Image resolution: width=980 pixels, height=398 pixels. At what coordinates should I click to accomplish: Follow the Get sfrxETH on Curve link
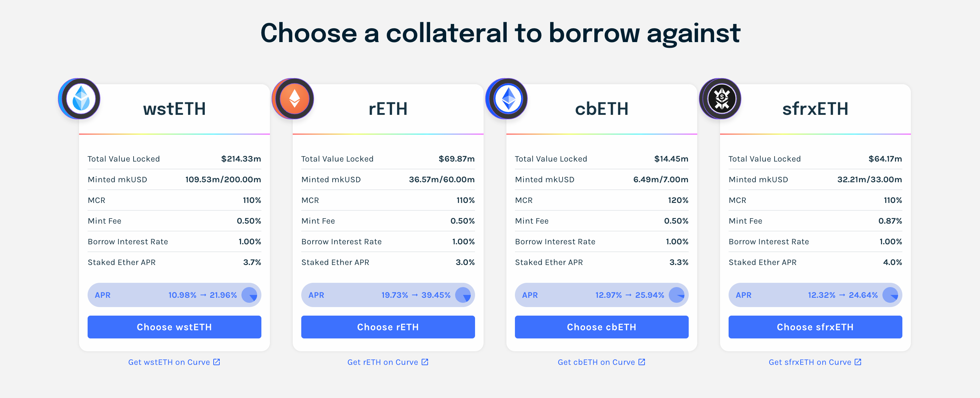click(814, 362)
